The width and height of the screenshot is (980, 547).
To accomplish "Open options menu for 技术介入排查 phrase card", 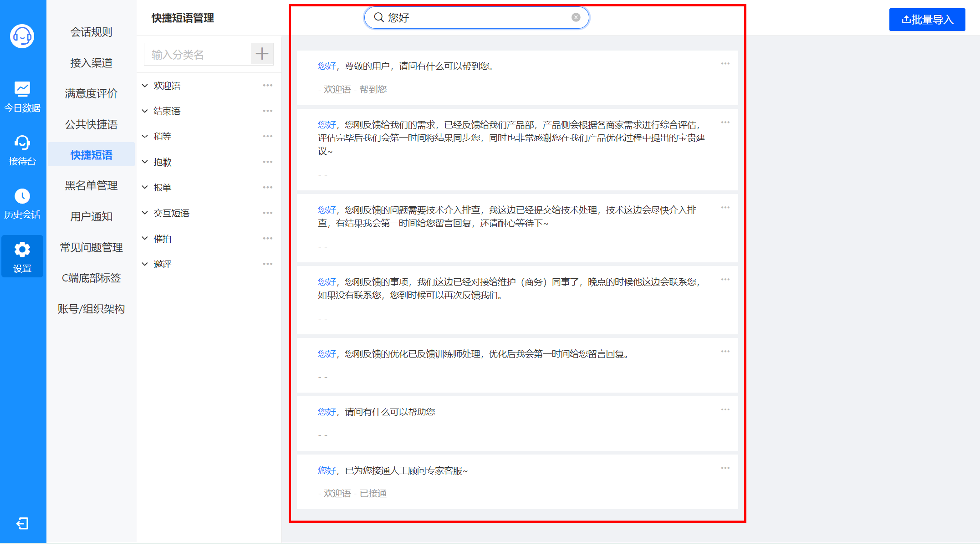I will (x=725, y=208).
